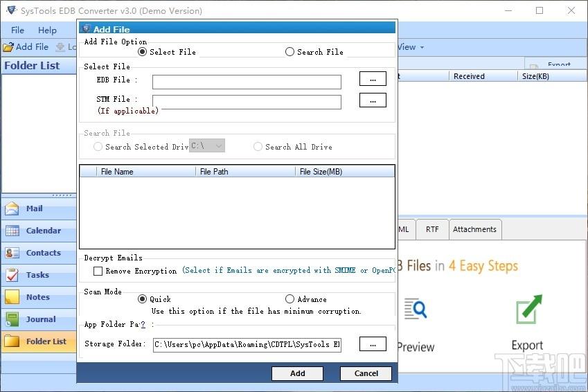Click the Journal label in sidebar
The height and width of the screenshot is (392, 588).
(x=41, y=319)
